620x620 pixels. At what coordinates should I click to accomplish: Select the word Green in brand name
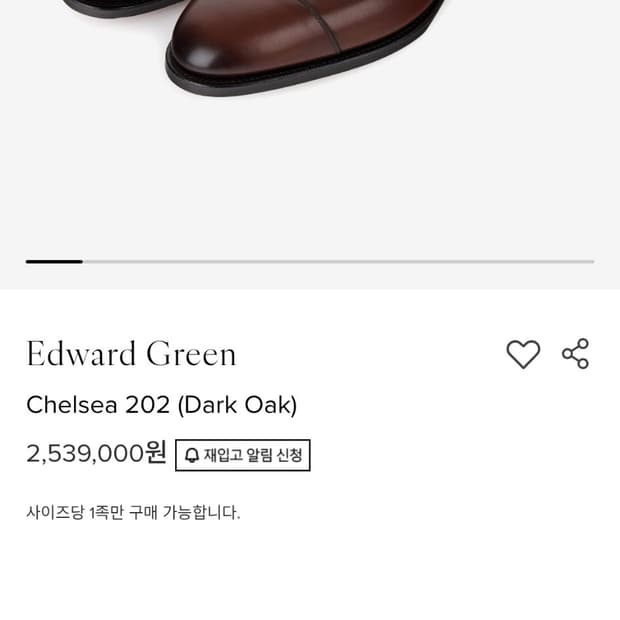tap(191, 353)
